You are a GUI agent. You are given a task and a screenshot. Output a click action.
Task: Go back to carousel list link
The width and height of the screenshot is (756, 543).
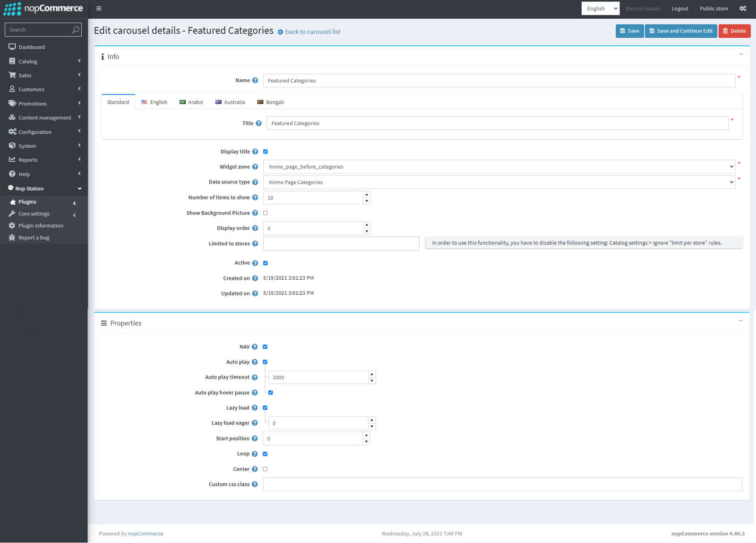pyautogui.click(x=312, y=32)
